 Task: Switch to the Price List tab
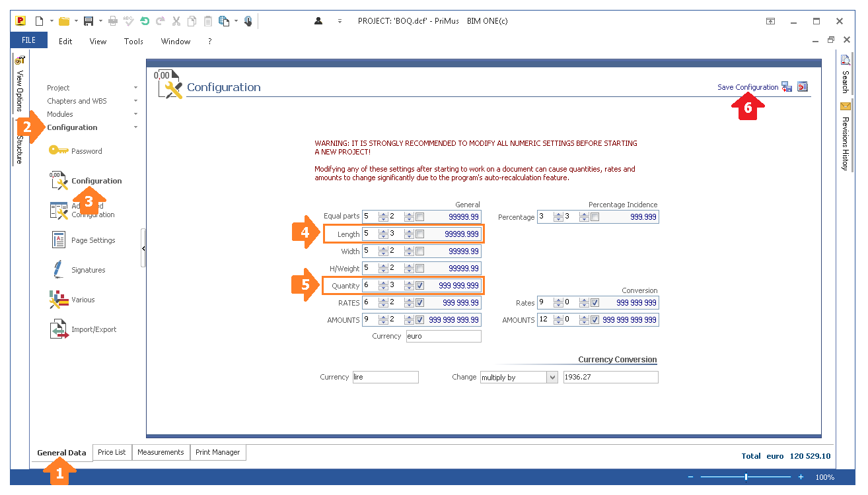pos(112,452)
